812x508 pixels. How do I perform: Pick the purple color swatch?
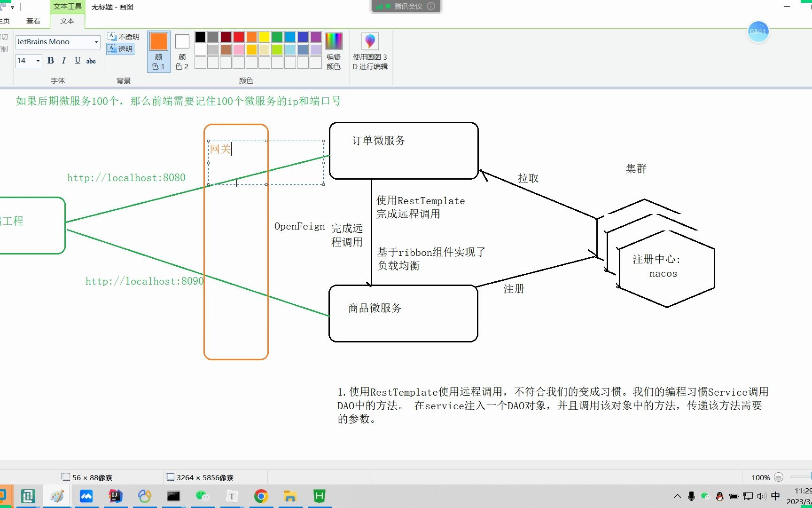coord(316,37)
